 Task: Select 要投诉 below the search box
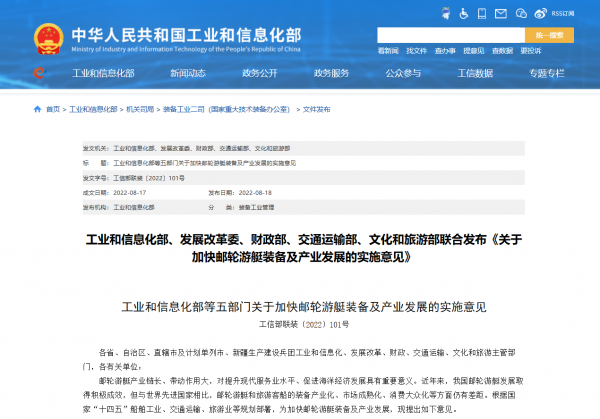click(x=531, y=51)
